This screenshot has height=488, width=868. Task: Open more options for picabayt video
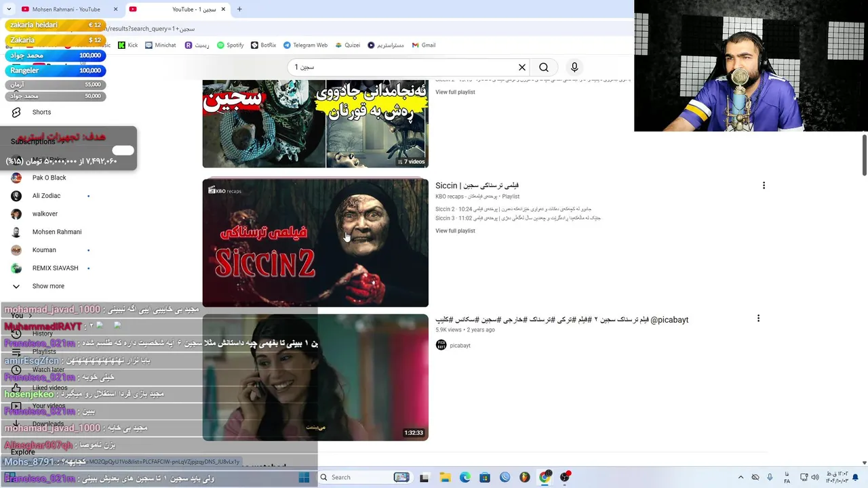(x=758, y=319)
